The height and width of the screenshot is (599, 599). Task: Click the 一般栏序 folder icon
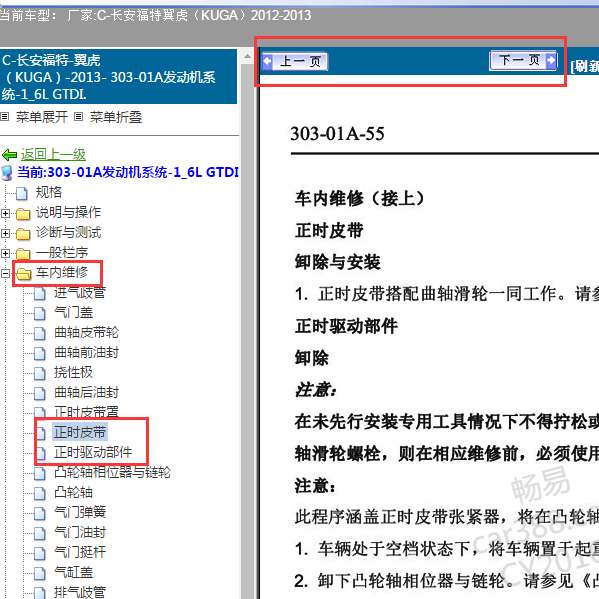23,253
